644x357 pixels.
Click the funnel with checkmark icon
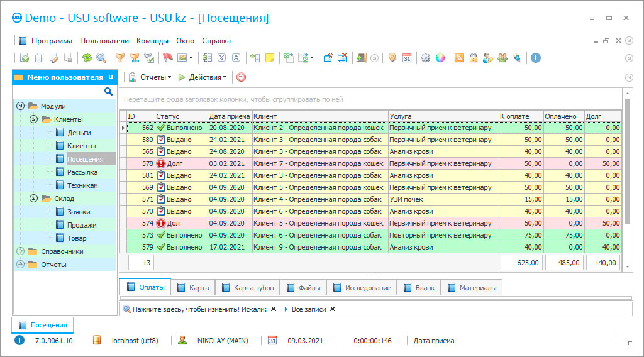149,58
